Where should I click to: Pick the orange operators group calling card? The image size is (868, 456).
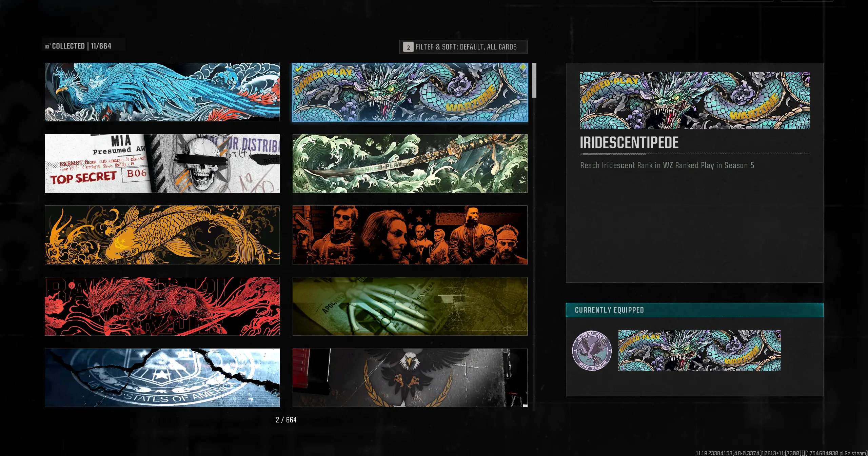pos(410,235)
